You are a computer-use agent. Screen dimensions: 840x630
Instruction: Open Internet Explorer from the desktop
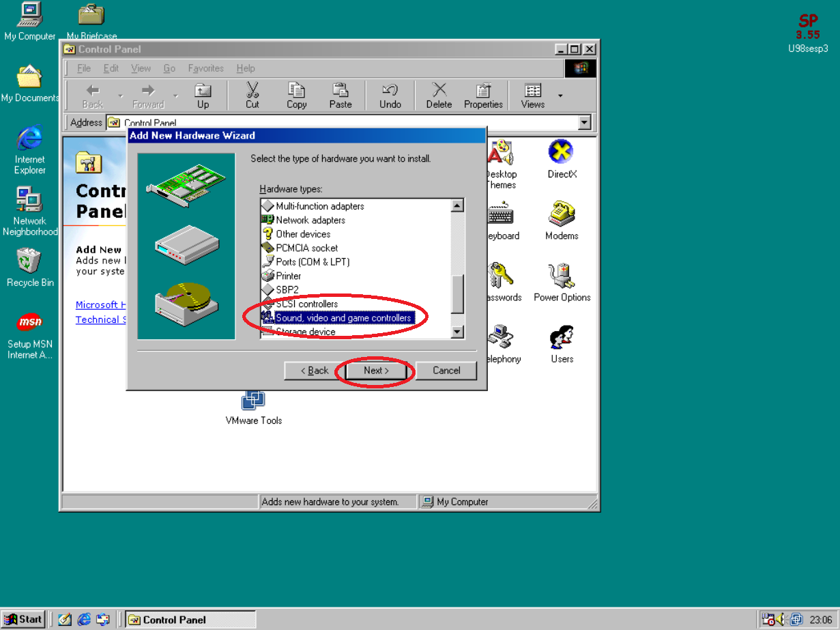click(29, 139)
